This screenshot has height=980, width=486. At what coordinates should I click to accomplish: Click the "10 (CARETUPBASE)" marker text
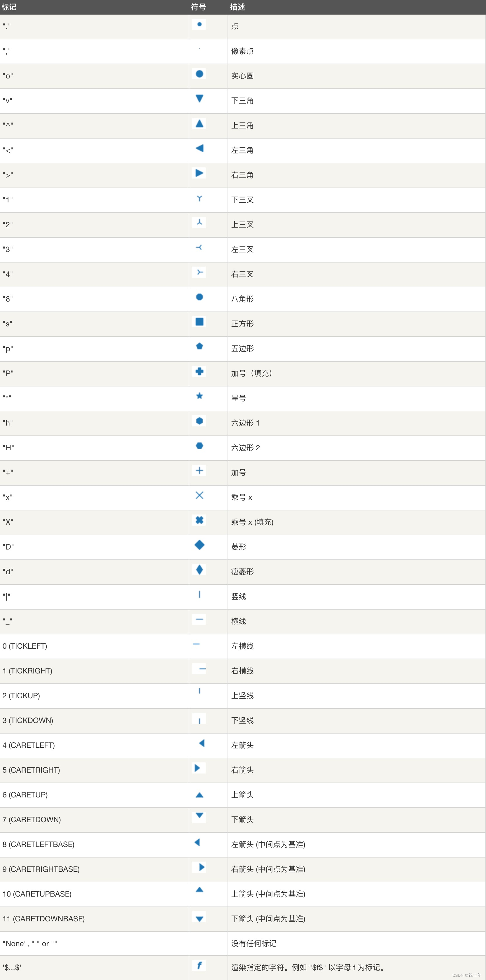37,894
